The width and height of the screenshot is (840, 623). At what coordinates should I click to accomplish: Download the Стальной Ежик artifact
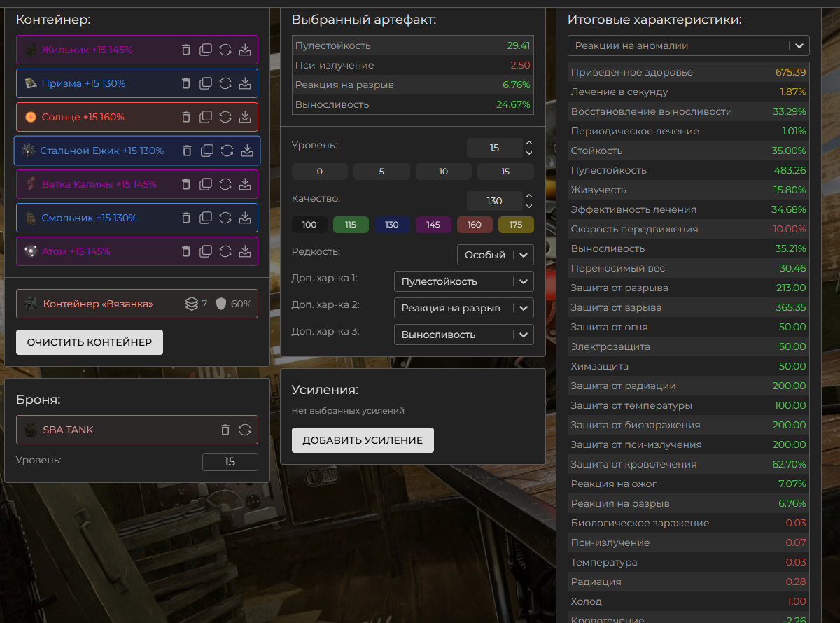coord(247,150)
